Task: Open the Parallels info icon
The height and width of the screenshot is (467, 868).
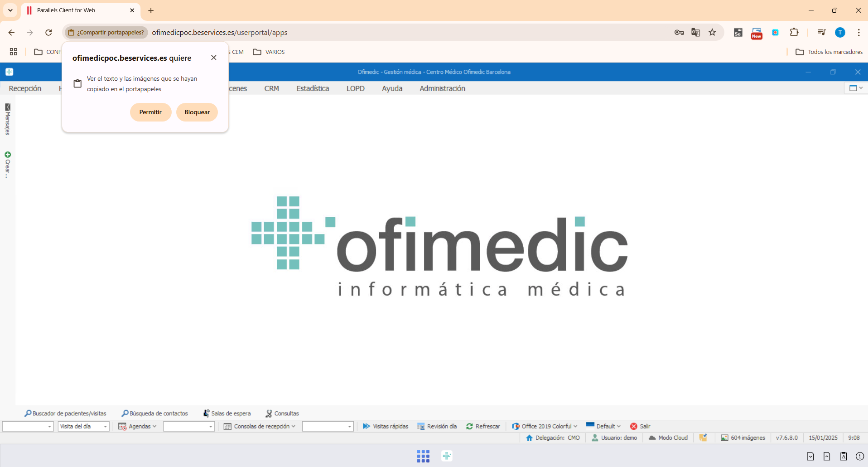Action: 859,456
